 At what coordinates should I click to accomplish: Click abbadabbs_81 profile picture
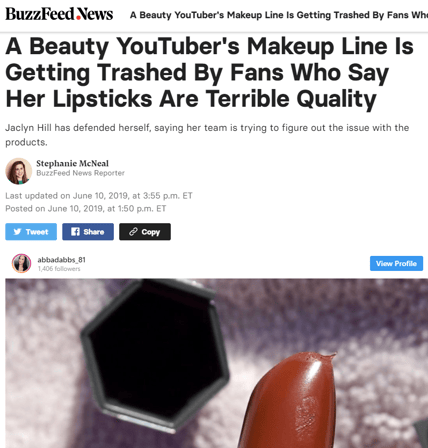coord(22,263)
